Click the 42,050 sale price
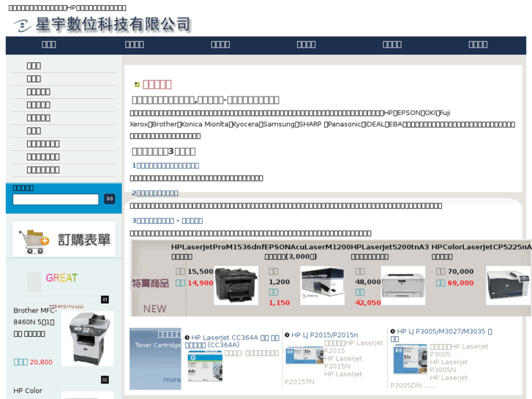 point(368,302)
